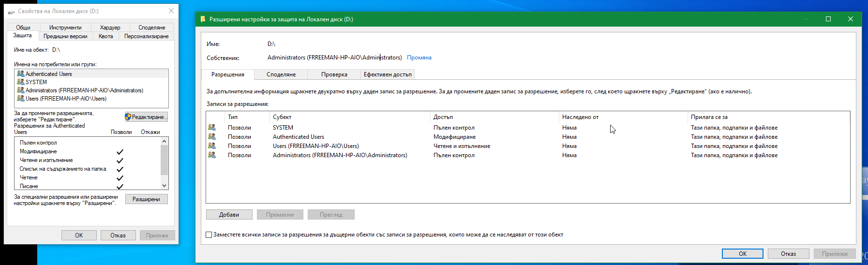This screenshot has height=265, width=868.
Task: Click the Пълен контрол permission row in Properties
Action: (87, 143)
